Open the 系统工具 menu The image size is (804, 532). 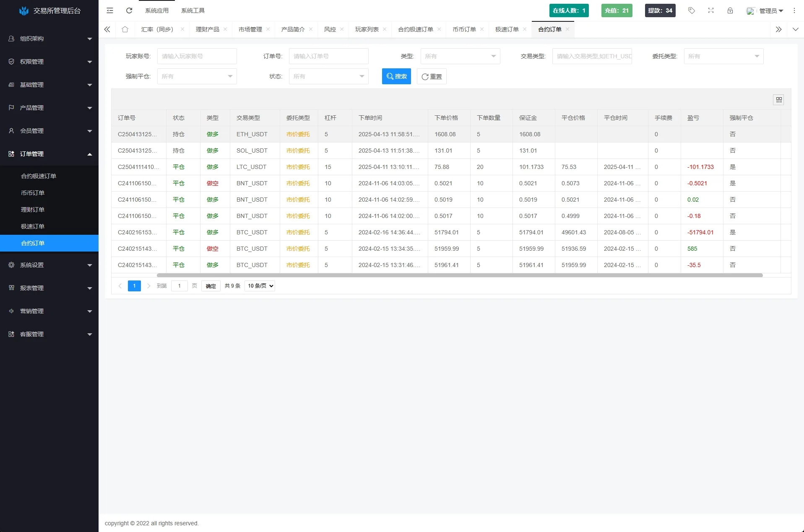click(193, 10)
